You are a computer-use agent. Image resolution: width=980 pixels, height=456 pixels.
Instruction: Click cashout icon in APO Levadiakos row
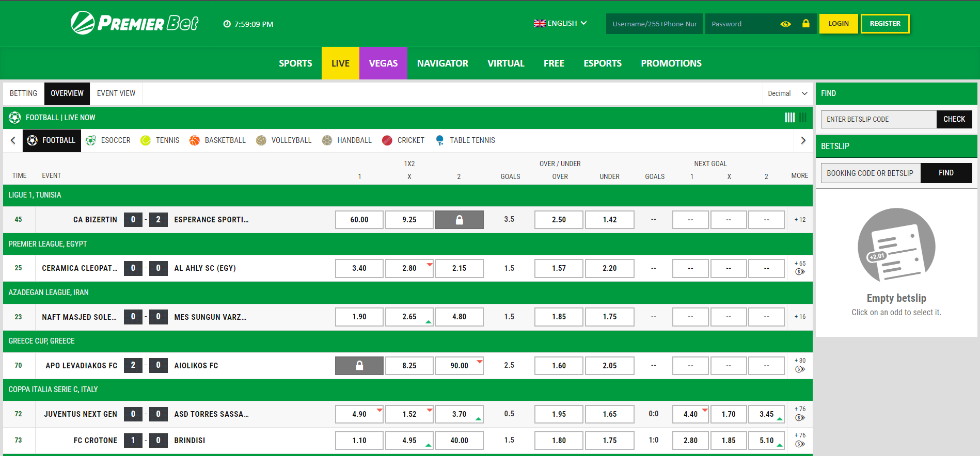pyautogui.click(x=800, y=369)
